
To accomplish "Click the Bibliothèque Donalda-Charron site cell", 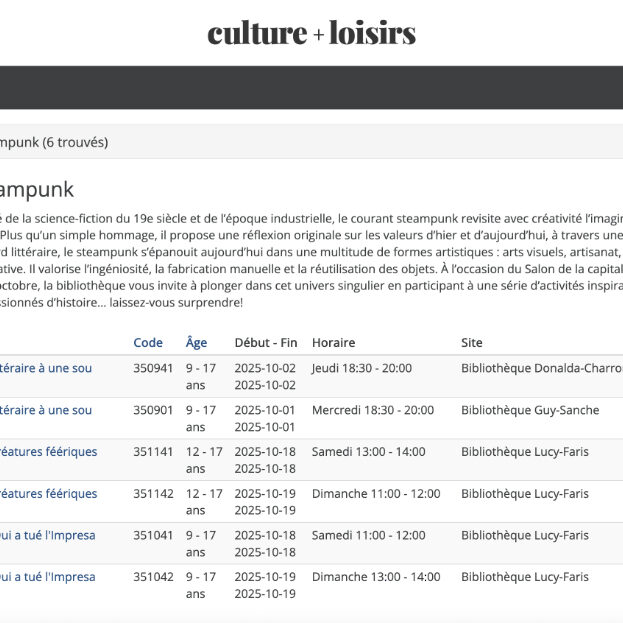I will click(541, 368).
